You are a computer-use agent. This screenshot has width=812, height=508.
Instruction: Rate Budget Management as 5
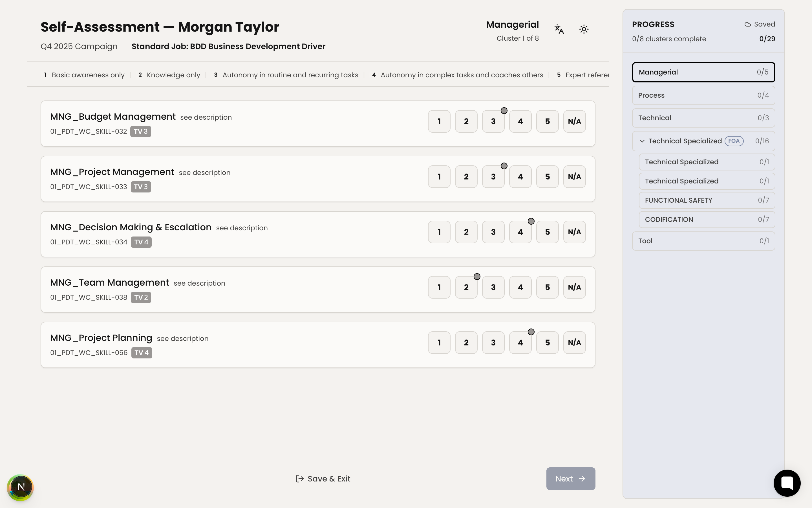click(547, 121)
